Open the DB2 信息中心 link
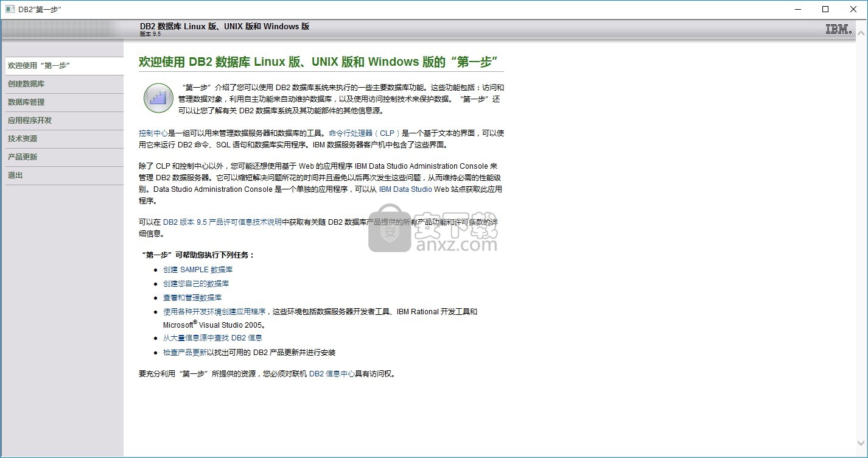868x458 pixels. coord(332,375)
